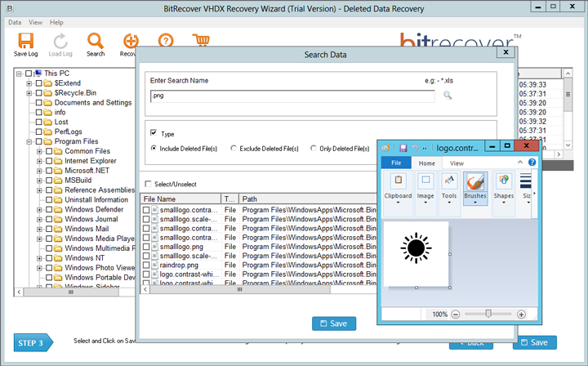
Task: Click the sun image on Paint canvas
Action: (416, 248)
